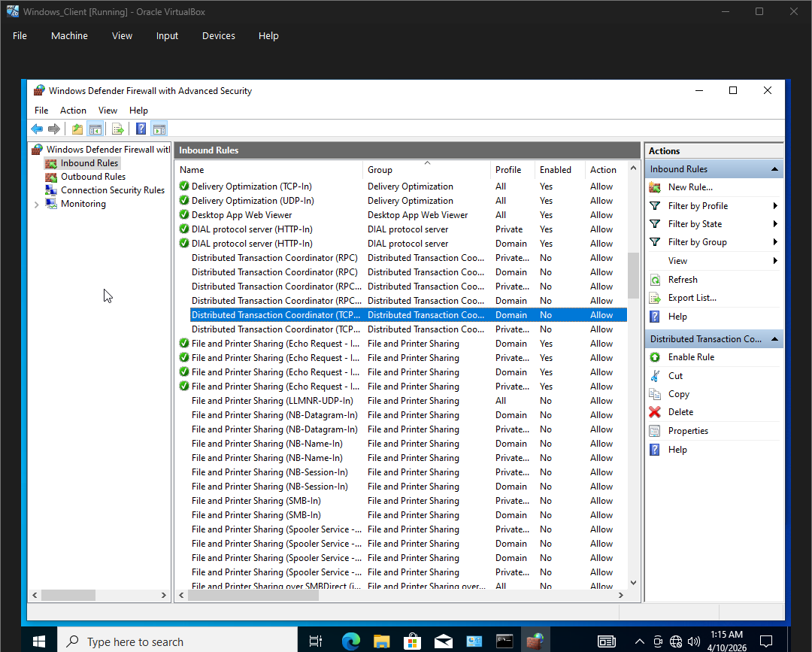Sort by the Action column header
The image size is (812, 652).
[606, 170]
